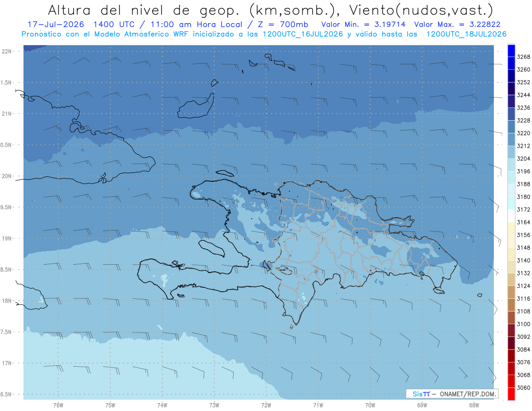Click the "Valor Max. = 3.22822" readout

pyautogui.click(x=457, y=24)
